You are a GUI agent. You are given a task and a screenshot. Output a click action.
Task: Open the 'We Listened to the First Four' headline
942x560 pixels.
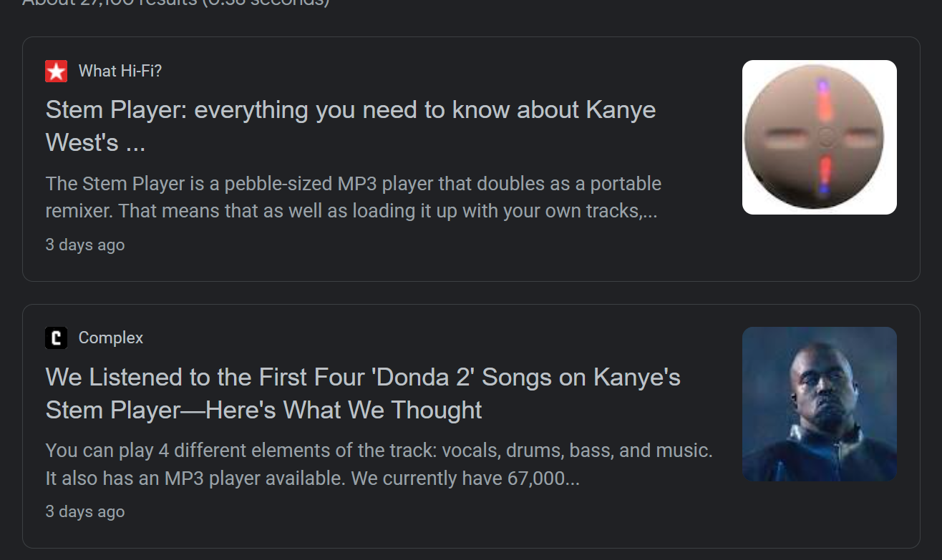[363, 377]
